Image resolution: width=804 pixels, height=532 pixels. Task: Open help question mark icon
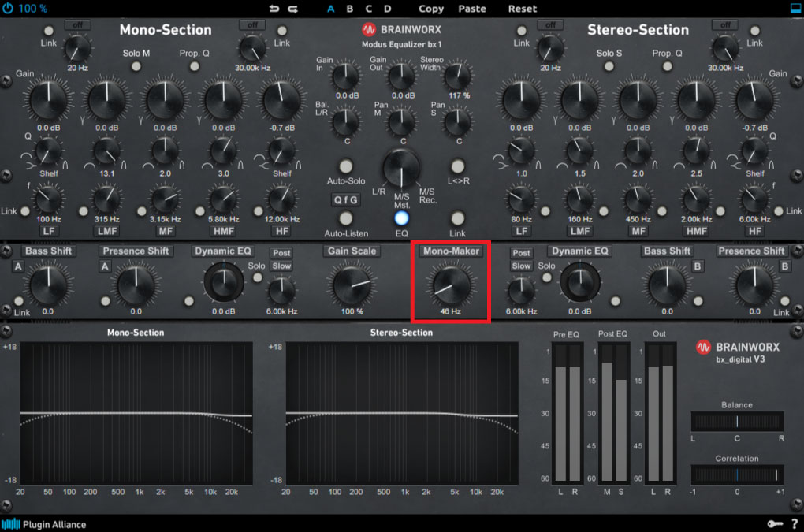pos(795,524)
